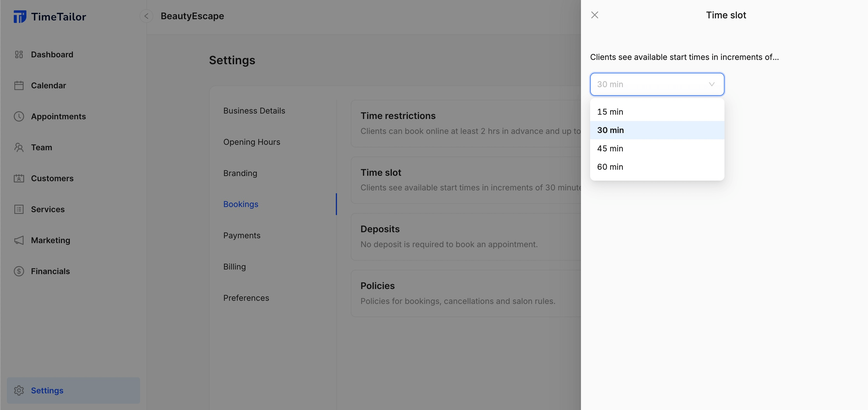Switch to the Payments settings tab
The image size is (868, 410).
click(242, 235)
